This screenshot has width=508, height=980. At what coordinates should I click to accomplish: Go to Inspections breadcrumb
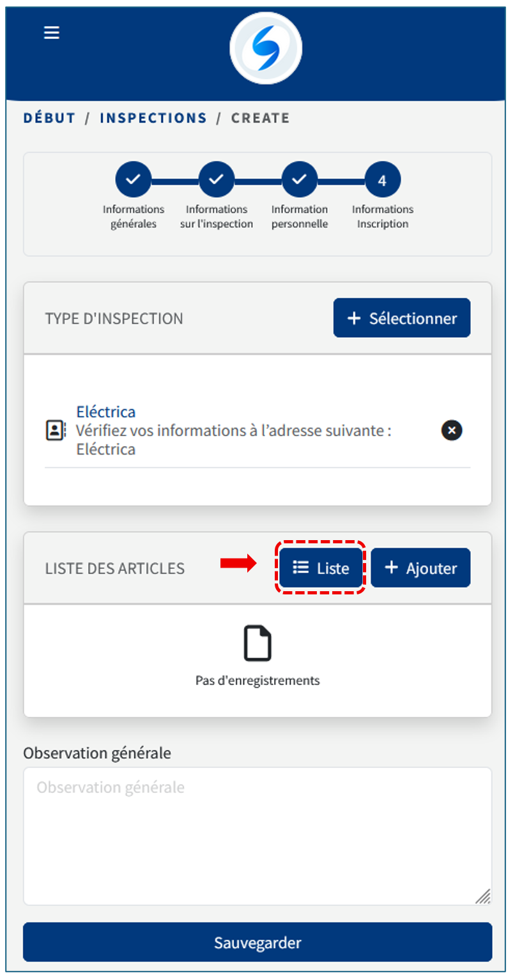153,118
